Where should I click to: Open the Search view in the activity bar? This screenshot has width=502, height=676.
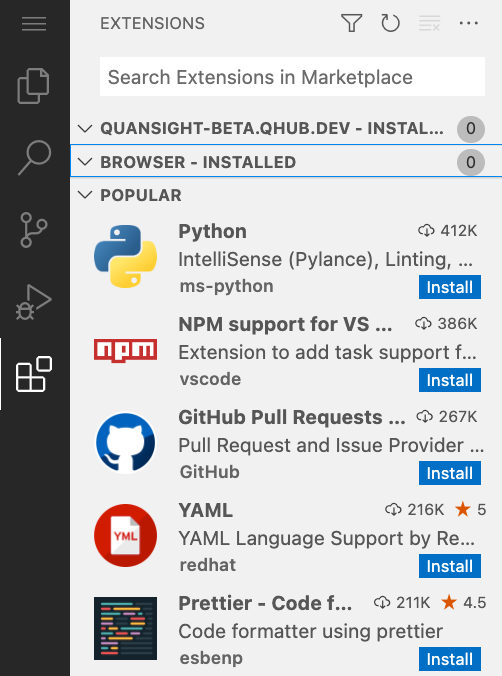coord(35,157)
